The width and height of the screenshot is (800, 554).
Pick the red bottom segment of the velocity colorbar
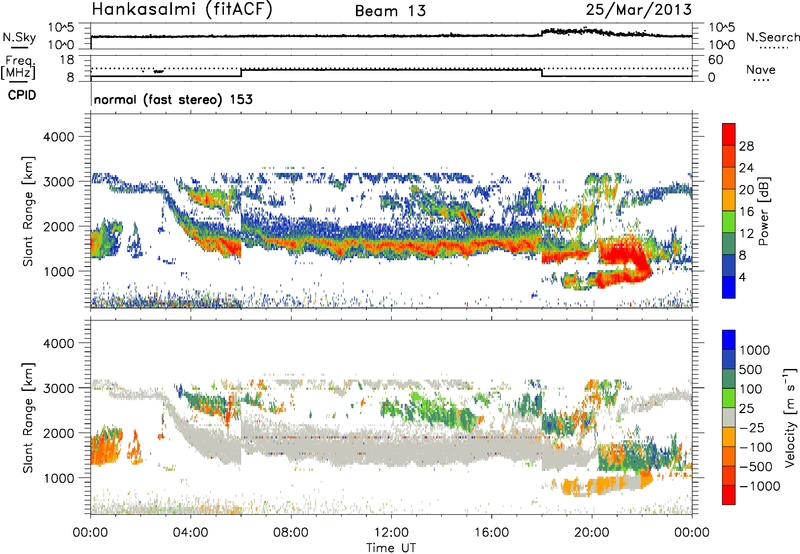coord(729,495)
